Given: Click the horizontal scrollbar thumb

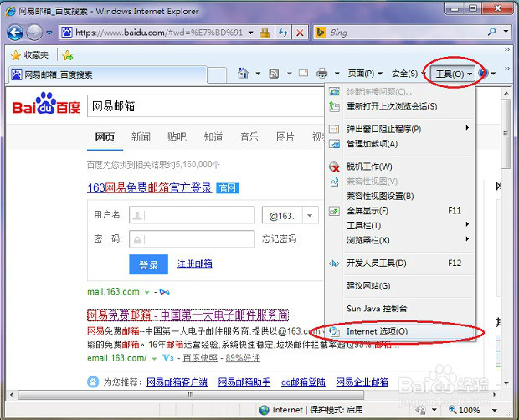Looking at the screenshot, I should tap(192, 395).
